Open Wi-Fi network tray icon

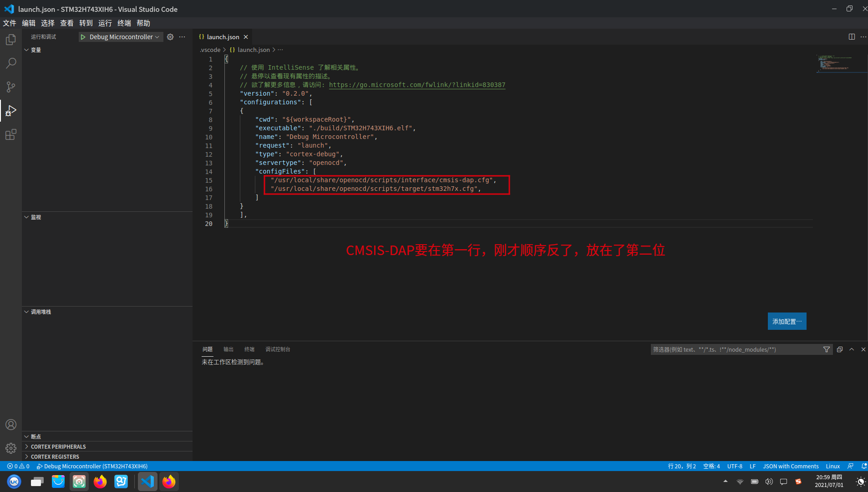click(740, 482)
